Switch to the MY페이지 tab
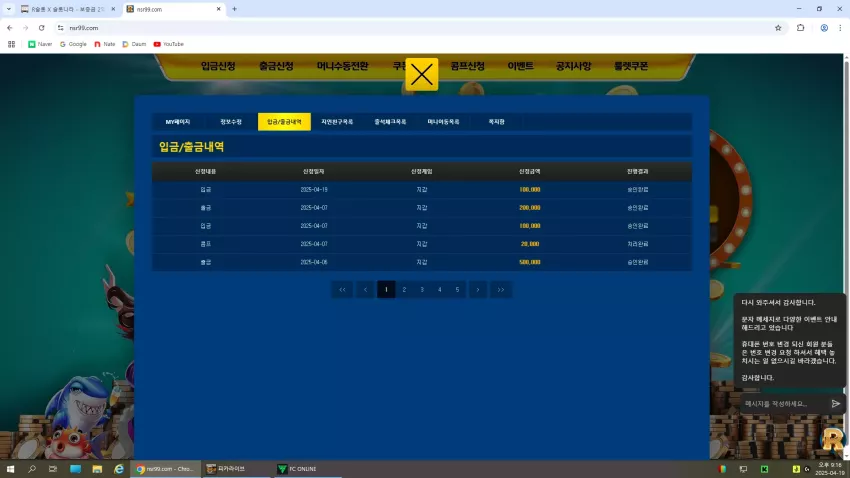 [178, 122]
